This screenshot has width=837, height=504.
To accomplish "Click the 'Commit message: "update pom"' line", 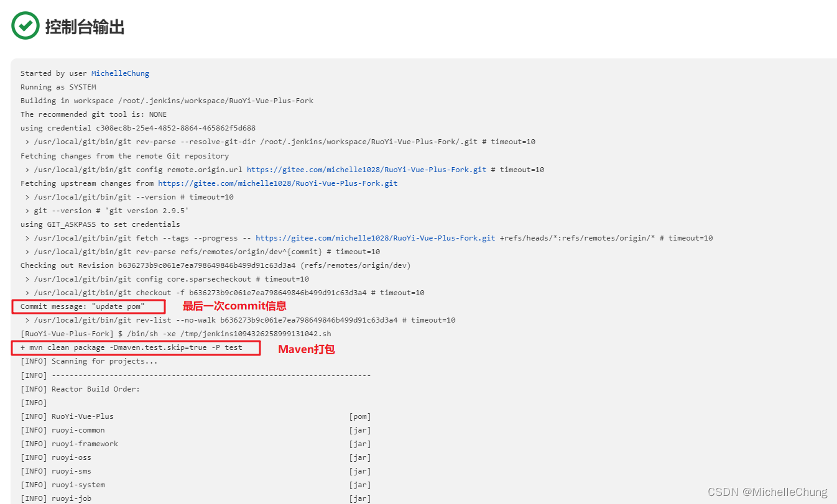I will [x=83, y=306].
